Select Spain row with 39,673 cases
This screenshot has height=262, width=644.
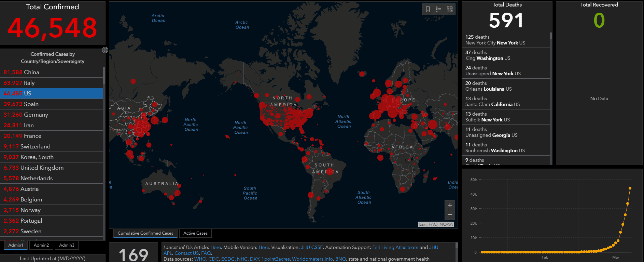pos(51,104)
